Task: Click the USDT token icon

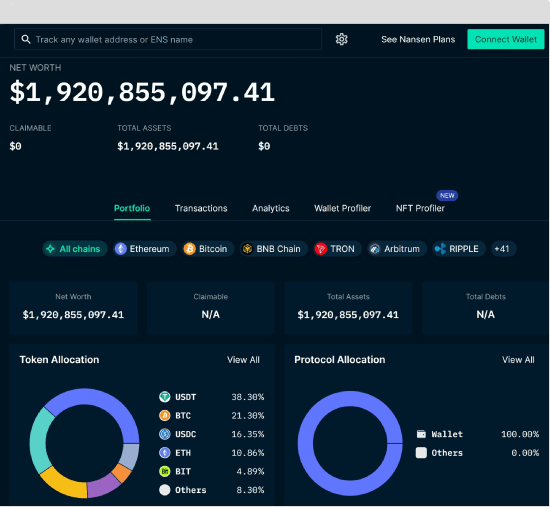Action: (x=165, y=397)
